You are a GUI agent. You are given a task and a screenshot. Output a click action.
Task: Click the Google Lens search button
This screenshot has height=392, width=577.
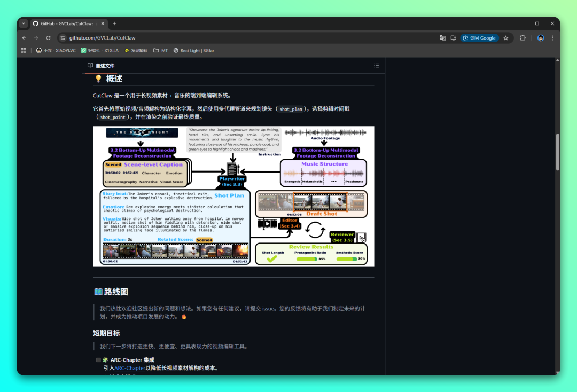(479, 38)
